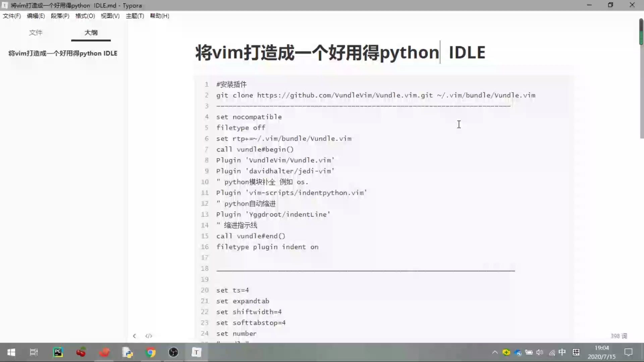Expand hidden tray icons with the up arrow
Image resolution: width=644 pixels, height=362 pixels.
coord(495,352)
